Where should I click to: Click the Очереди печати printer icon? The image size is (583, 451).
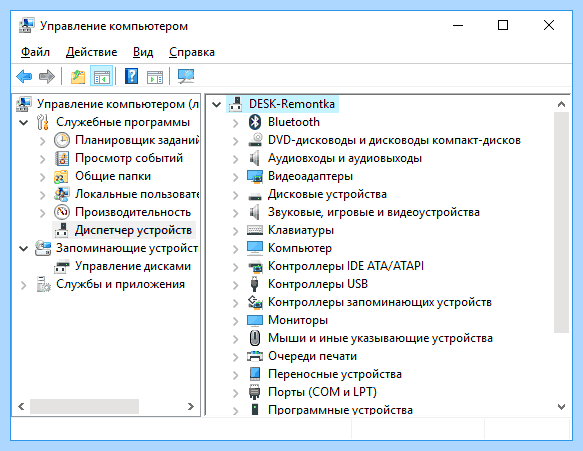[255, 356]
